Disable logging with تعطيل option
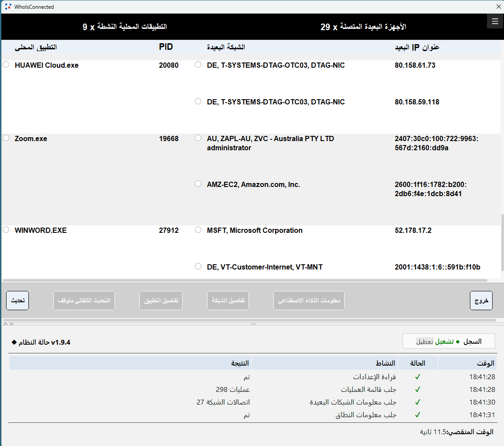 click(425, 342)
